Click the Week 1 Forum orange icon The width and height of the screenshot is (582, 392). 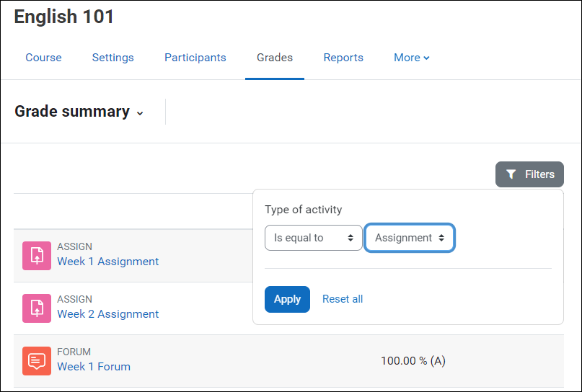[37, 361]
